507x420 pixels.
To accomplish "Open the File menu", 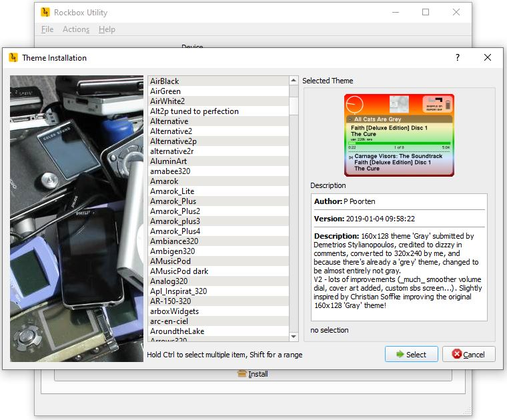I will (47, 29).
